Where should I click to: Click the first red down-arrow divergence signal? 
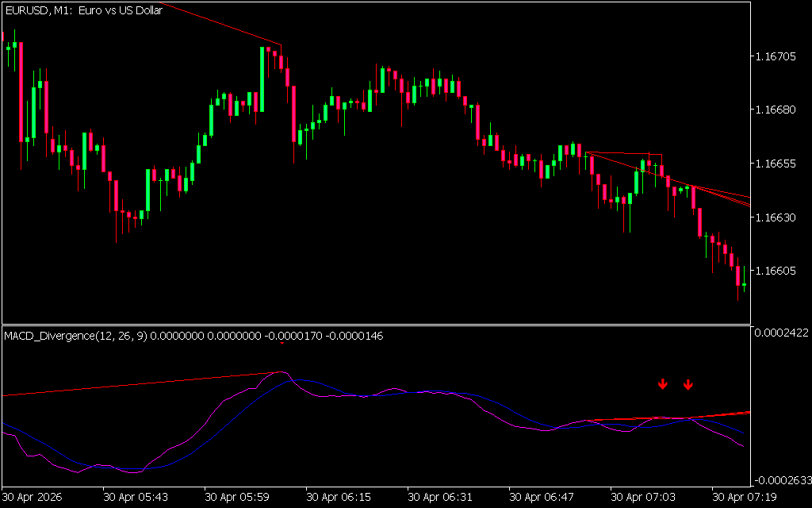(x=662, y=384)
